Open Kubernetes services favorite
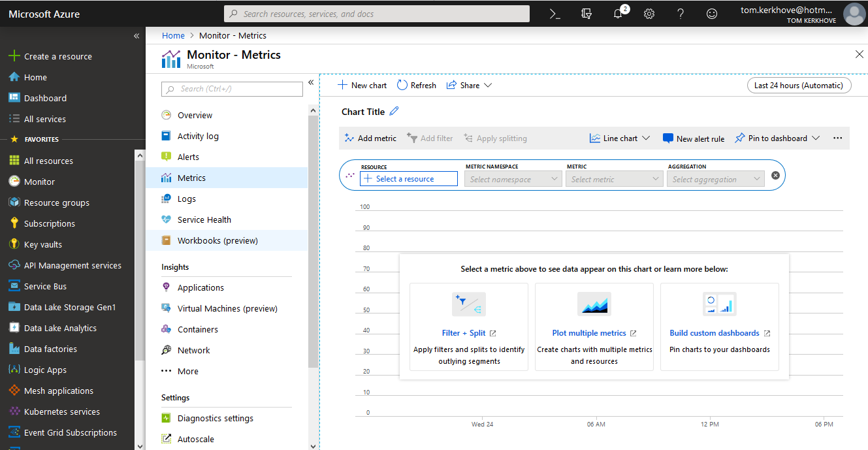Screen dimensions: 868x450 coord(67,411)
